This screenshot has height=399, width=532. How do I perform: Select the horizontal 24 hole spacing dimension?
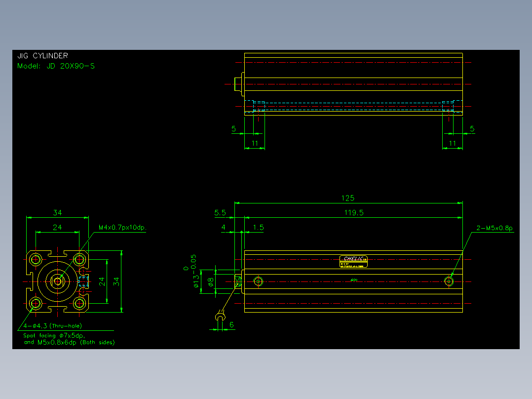[57, 227]
